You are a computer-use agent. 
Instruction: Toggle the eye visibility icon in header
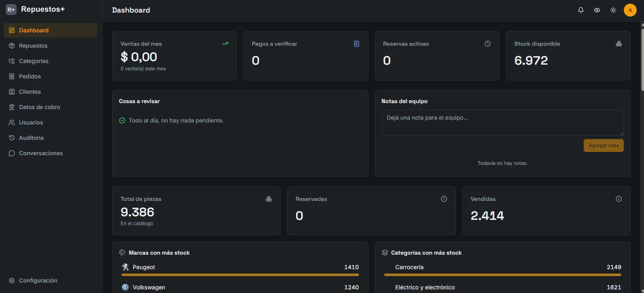[x=597, y=10]
